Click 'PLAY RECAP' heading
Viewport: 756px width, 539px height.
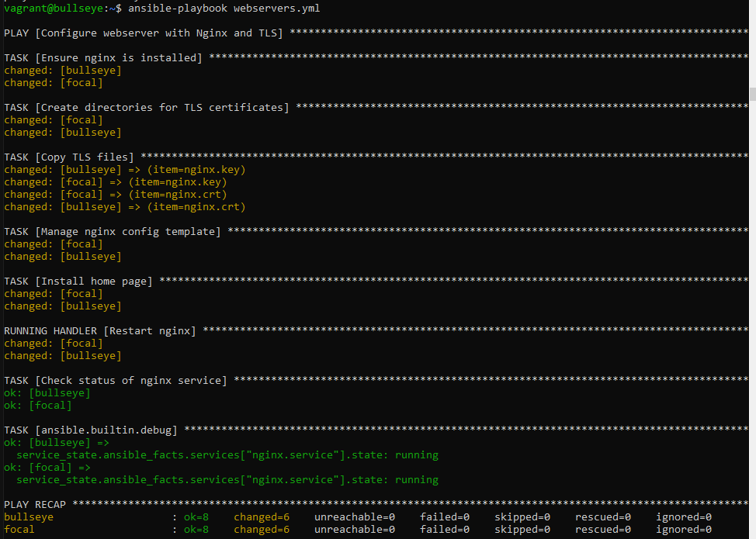click(x=35, y=505)
